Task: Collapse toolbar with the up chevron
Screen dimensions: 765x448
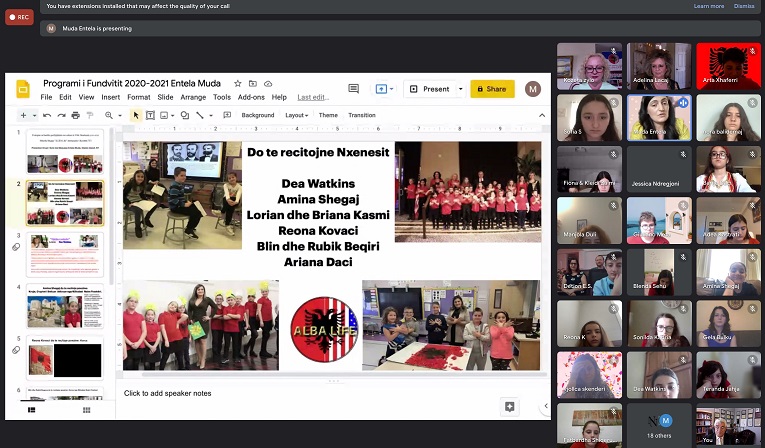Action: (543, 115)
